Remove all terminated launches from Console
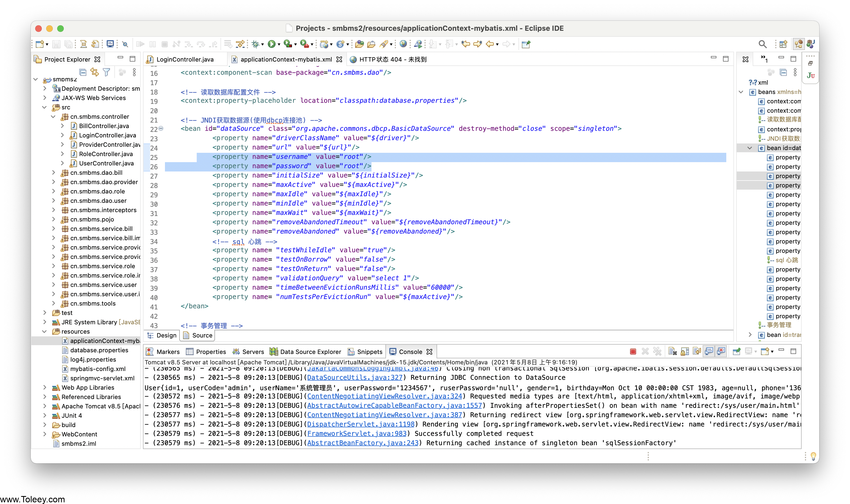The image size is (850, 504). tap(657, 351)
